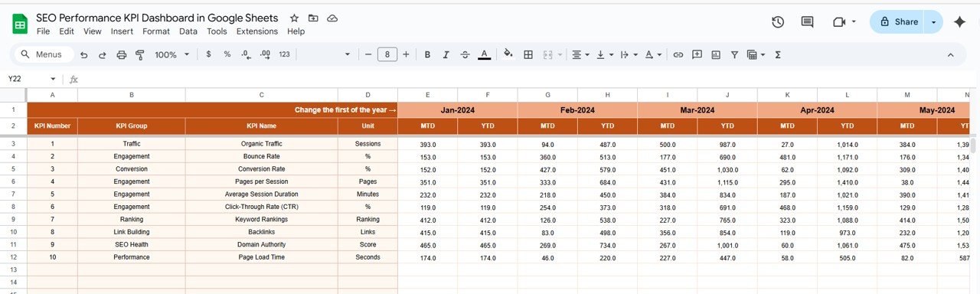Open the Edit menu

pyautogui.click(x=67, y=31)
